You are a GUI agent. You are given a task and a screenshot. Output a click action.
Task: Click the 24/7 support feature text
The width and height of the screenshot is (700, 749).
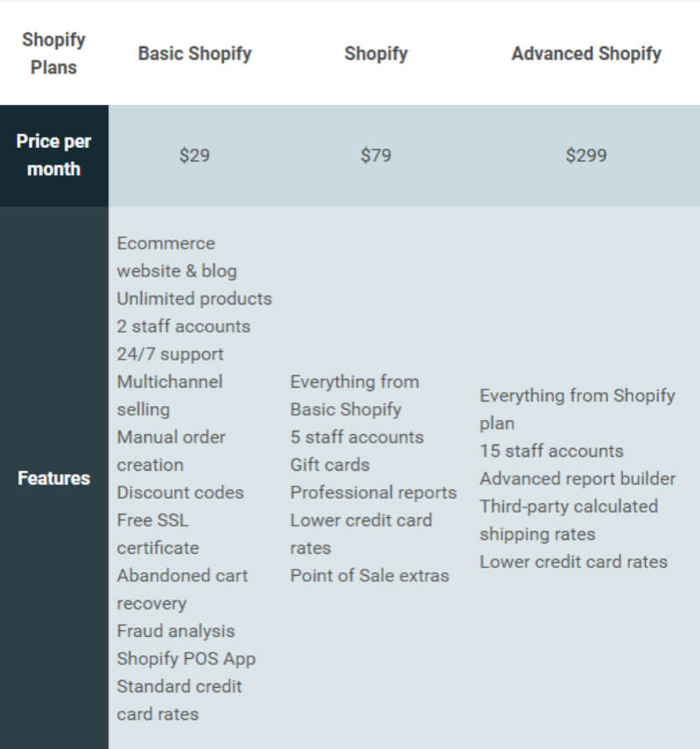pos(170,354)
